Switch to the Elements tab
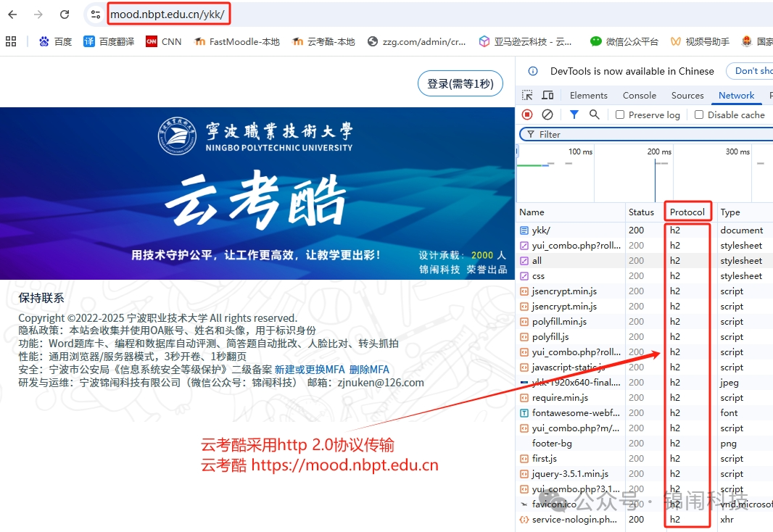The width and height of the screenshot is (773, 532). click(589, 95)
